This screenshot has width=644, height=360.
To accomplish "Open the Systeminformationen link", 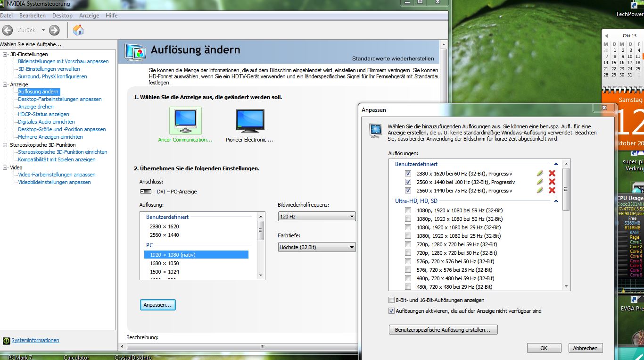I will pos(35,340).
